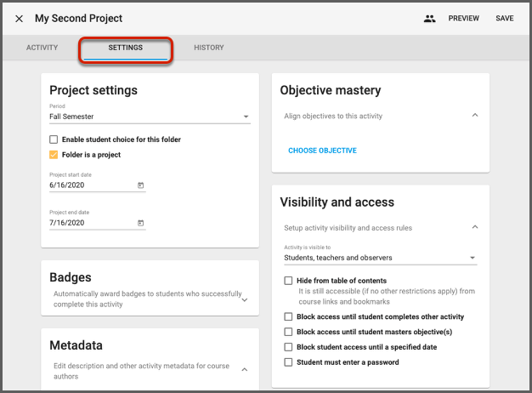Enable Block student access until a specified date
The width and height of the screenshot is (532, 393).
pos(289,347)
